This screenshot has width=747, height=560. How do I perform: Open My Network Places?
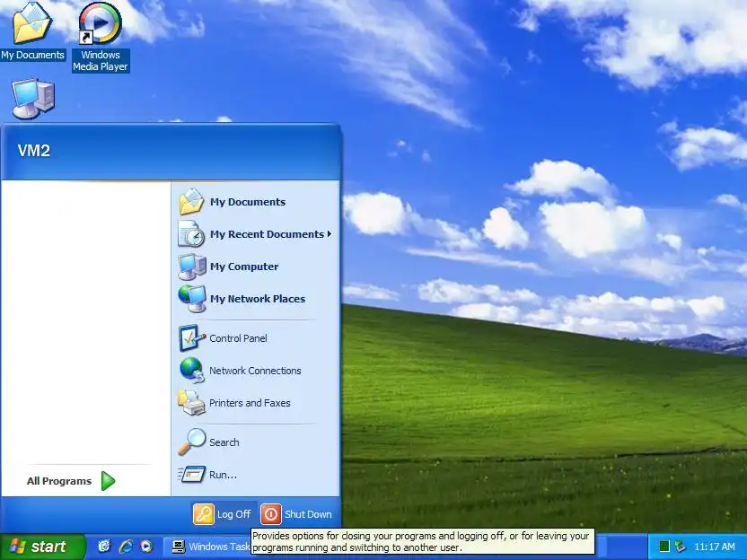[256, 299]
